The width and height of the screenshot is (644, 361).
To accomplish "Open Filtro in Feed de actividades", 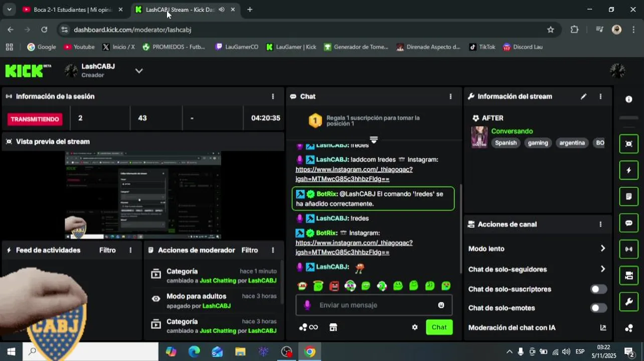I will pyautogui.click(x=107, y=250).
